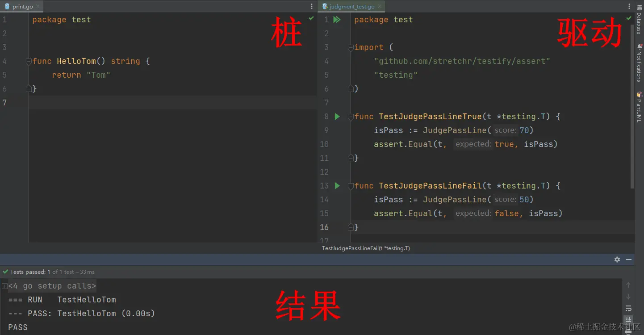Click assert.Equal on line 10

[x=403, y=144]
